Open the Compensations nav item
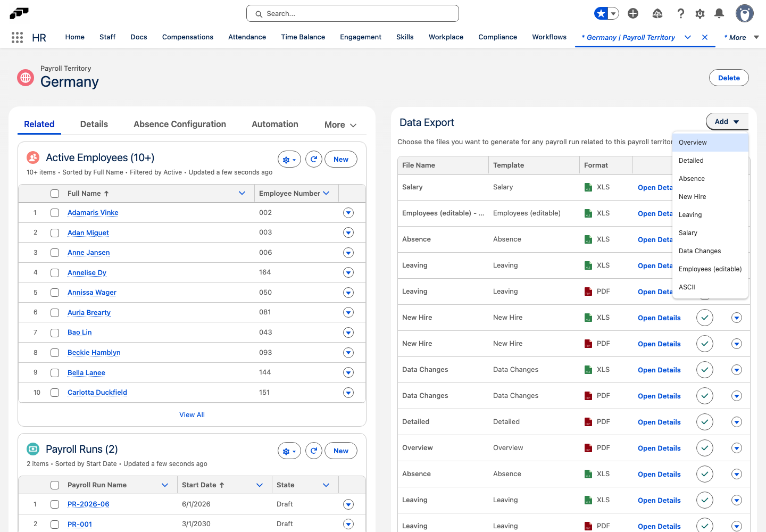This screenshot has height=532, width=766. pos(188,37)
